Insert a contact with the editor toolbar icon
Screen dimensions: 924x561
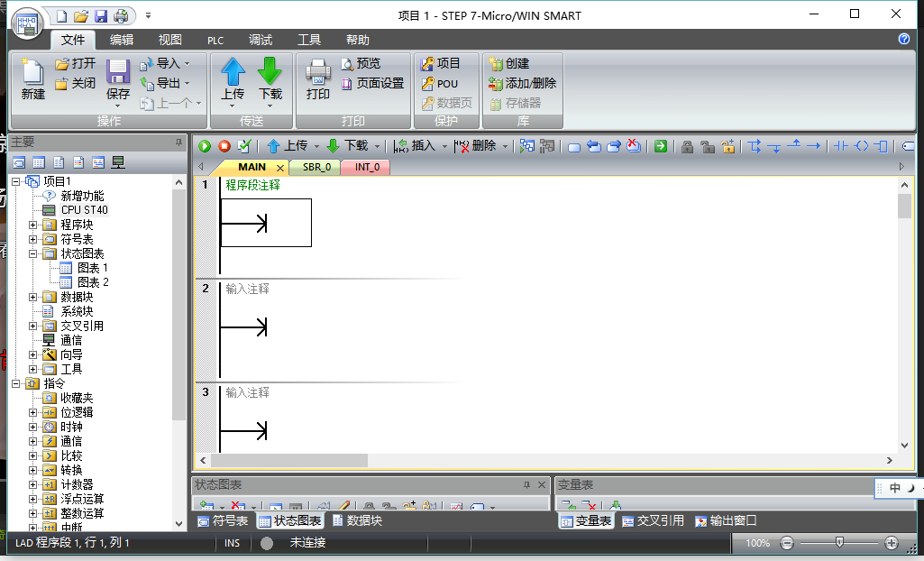coord(841,146)
